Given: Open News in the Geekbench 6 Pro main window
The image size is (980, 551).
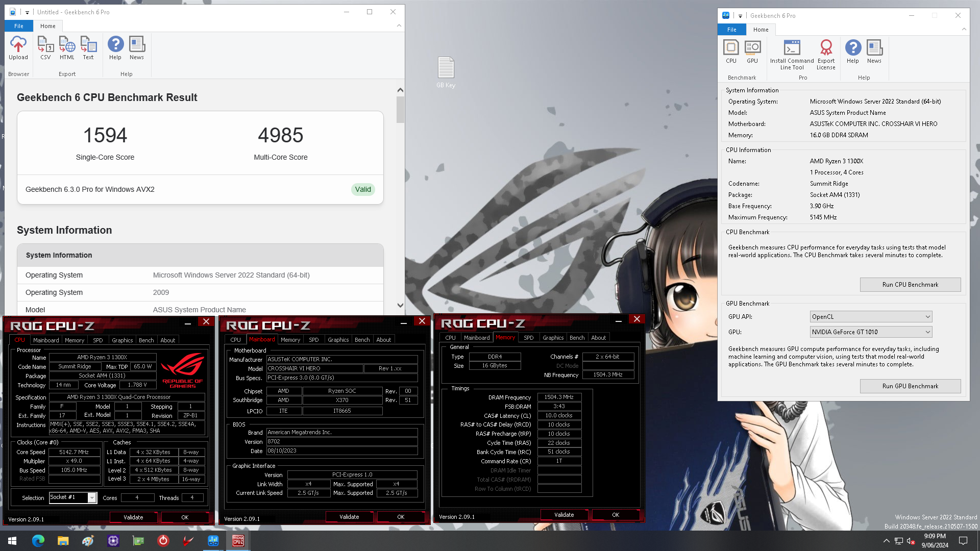Looking at the screenshot, I should pyautogui.click(x=874, y=52).
